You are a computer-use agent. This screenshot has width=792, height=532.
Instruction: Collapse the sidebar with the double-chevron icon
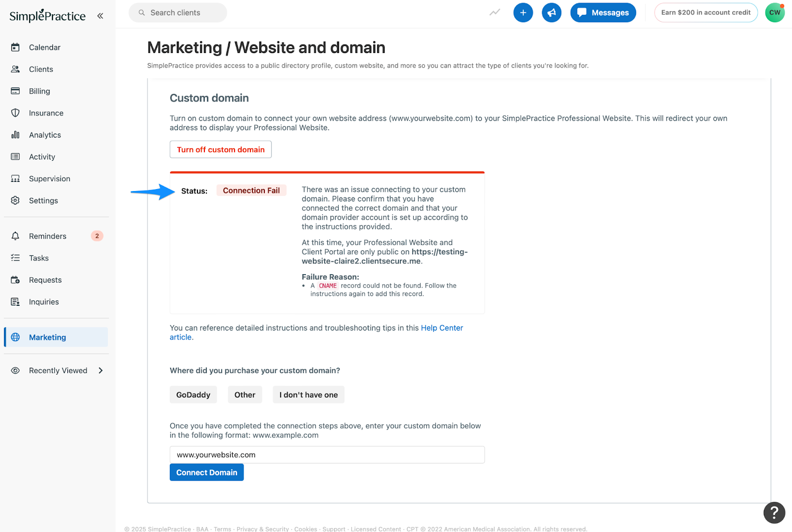point(100,16)
